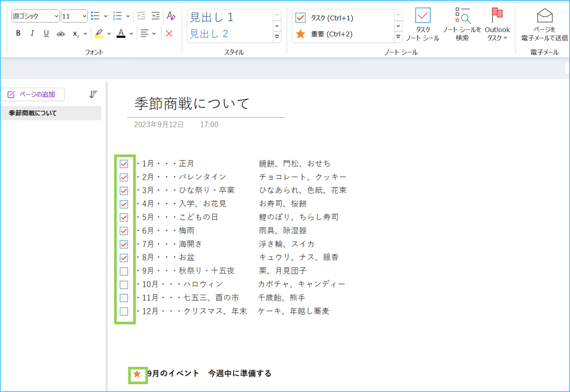Viewport: 570px width, 392px height.
Task: Toggle bold formatting
Action: click(18, 33)
